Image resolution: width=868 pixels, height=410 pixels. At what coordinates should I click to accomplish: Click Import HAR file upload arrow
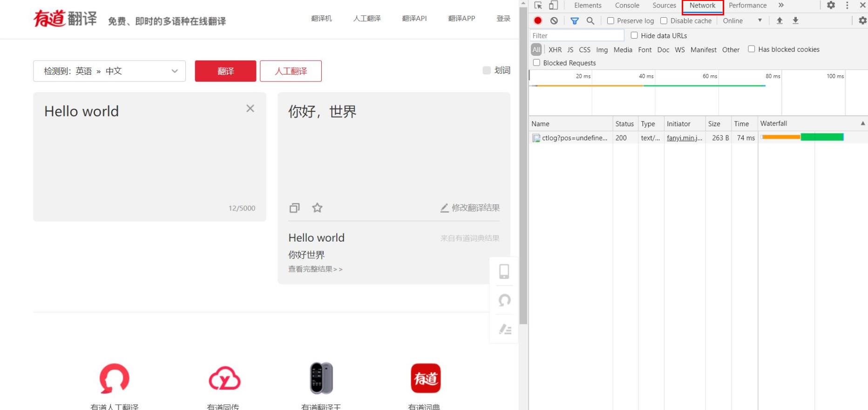pyautogui.click(x=780, y=20)
